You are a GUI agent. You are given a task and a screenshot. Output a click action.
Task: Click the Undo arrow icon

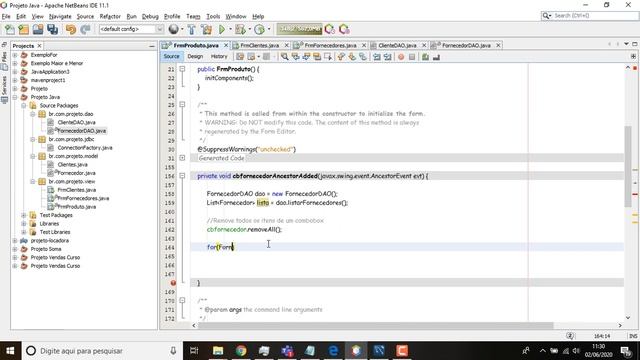(71, 29)
